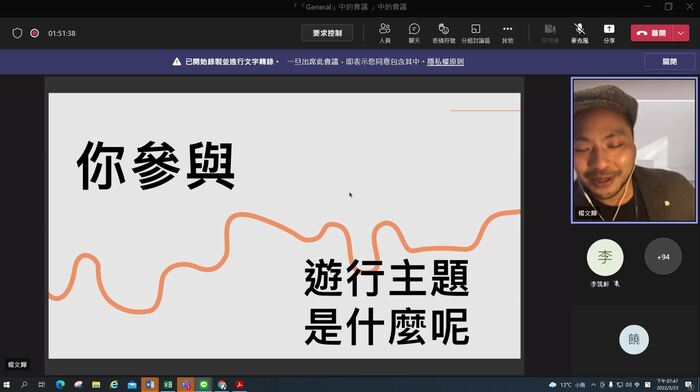Open Breakout rooms (分組討論區)
Viewport: 700px width, 392px height.
click(475, 33)
